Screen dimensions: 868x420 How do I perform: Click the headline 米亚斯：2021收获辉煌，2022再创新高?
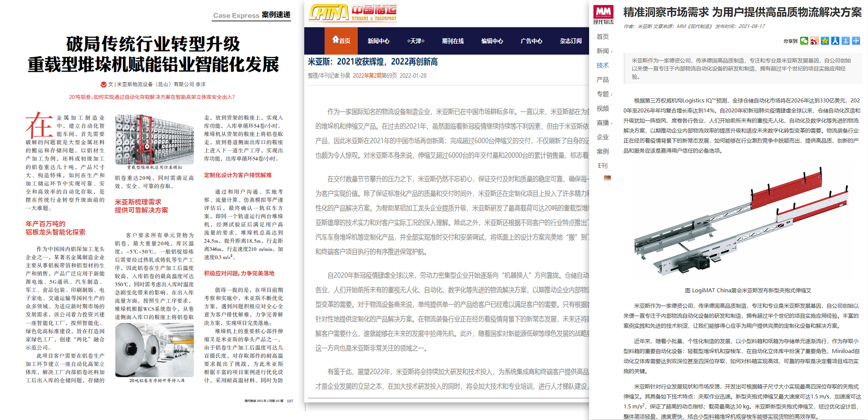click(373, 62)
